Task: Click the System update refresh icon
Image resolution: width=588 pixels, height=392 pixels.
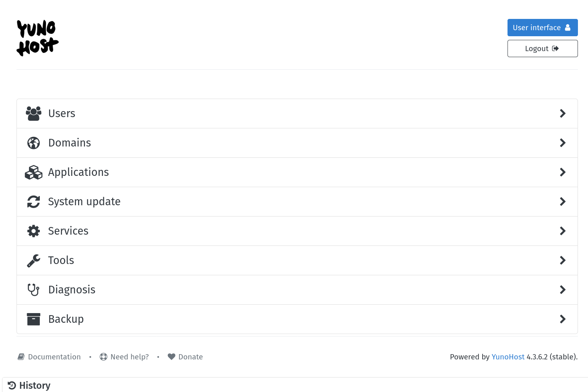Action: [x=33, y=202]
